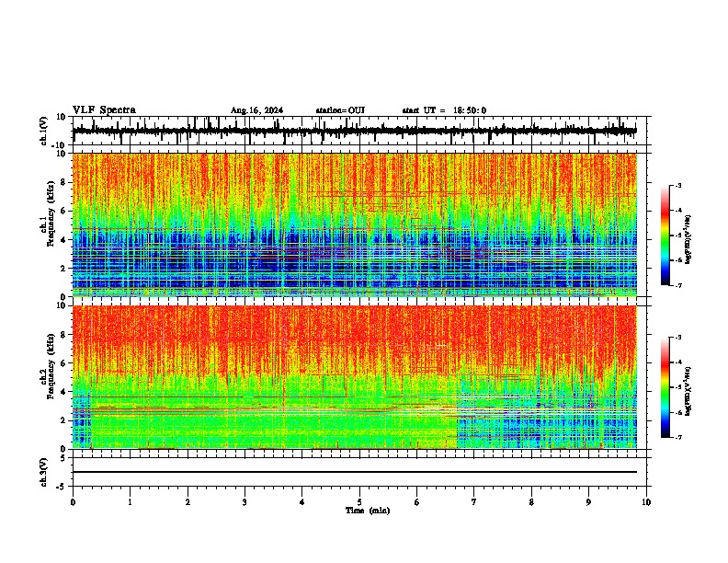Click the ch.2 spectrogram plot
Viewport: 728px width, 563px height.
355,377
